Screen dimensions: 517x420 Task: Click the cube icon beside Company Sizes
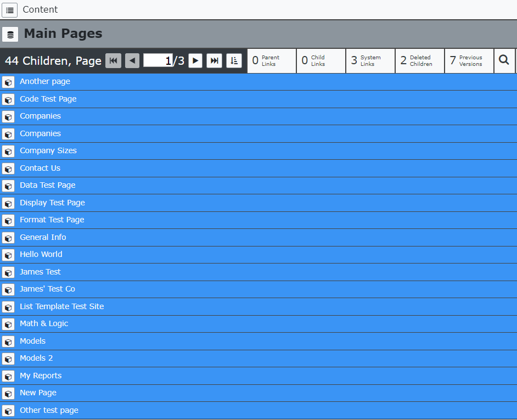(x=8, y=152)
